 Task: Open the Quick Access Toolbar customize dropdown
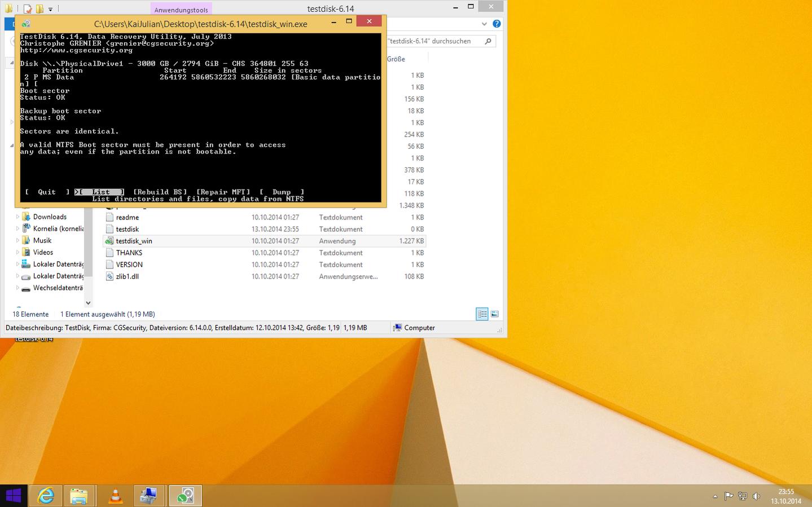pyautogui.click(x=50, y=10)
